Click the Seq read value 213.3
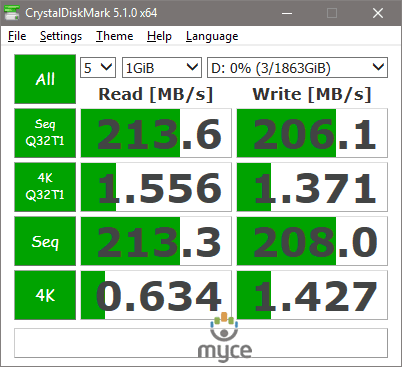Viewport: 402px width, 367px height. point(156,241)
